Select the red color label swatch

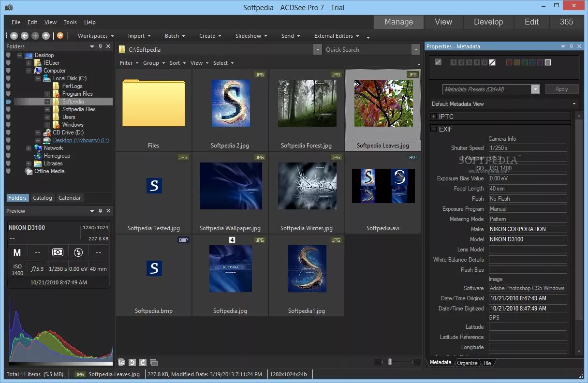pos(509,62)
